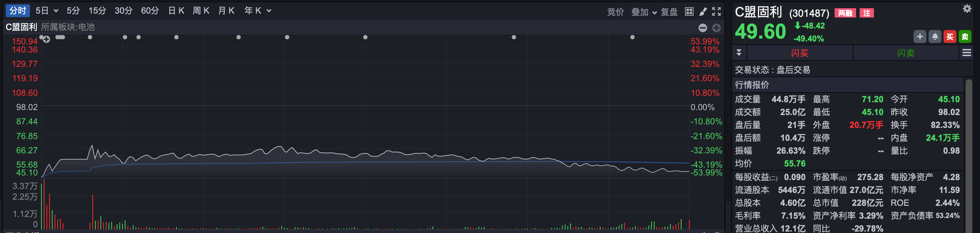Open settings gear in quote panel
Screen dimensions: 980x233
[967, 9]
